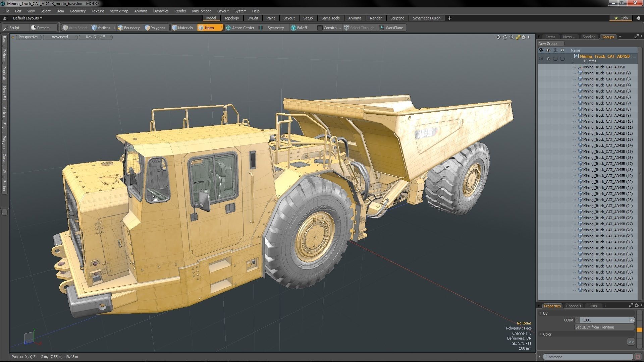Image resolution: width=644 pixels, height=362 pixels.
Task: Click the UDIM value slider field
Action: [x=604, y=320]
